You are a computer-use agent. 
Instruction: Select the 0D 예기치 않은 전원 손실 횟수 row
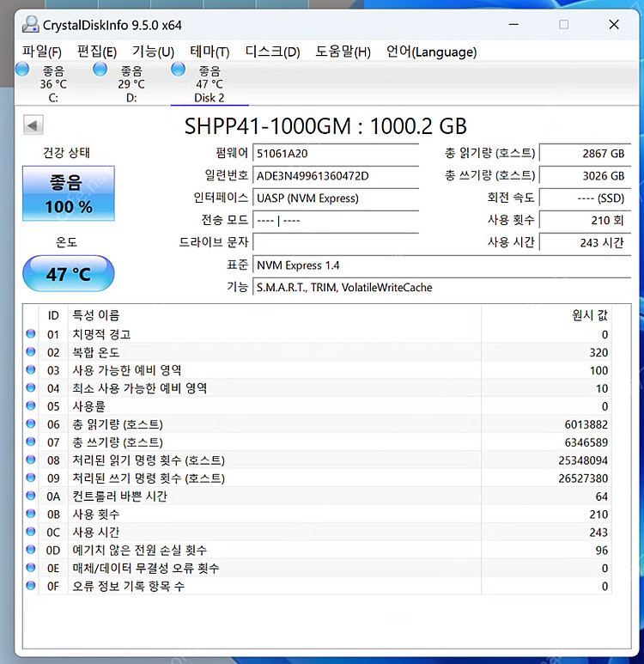coord(318,551)
